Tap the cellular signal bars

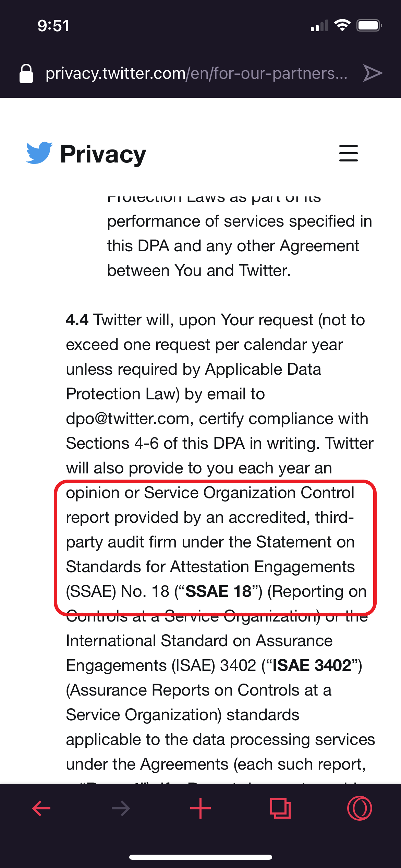pos(319,26)
